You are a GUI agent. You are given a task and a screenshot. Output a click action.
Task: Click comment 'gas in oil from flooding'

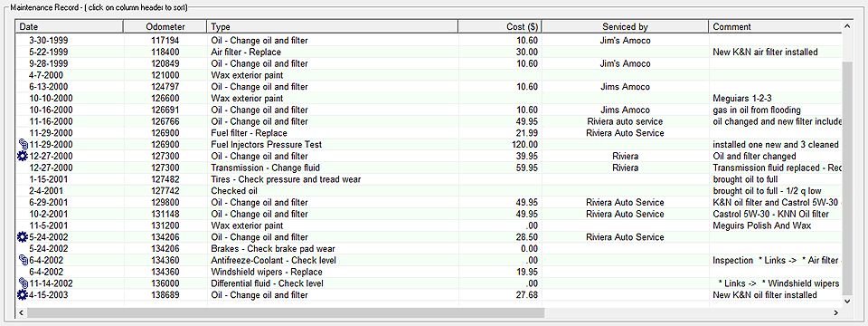pos(757,110)
